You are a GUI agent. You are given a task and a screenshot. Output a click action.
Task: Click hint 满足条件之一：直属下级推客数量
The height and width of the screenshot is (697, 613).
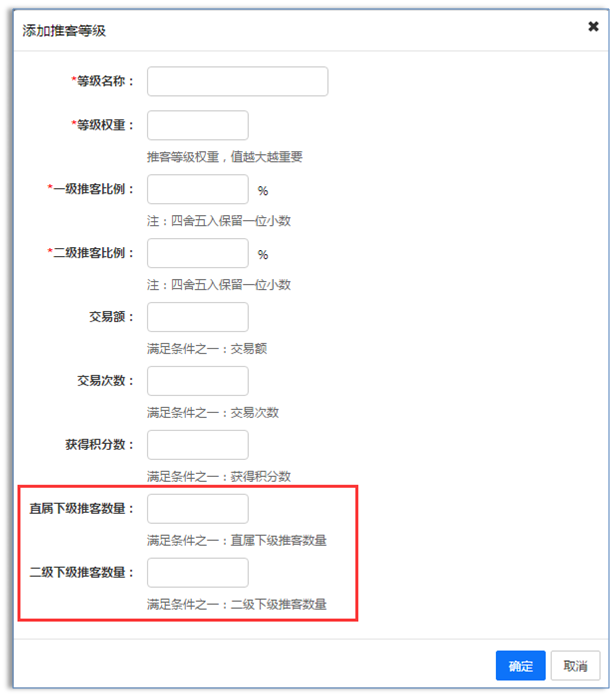pyautogui.click(x=237, y=541)
